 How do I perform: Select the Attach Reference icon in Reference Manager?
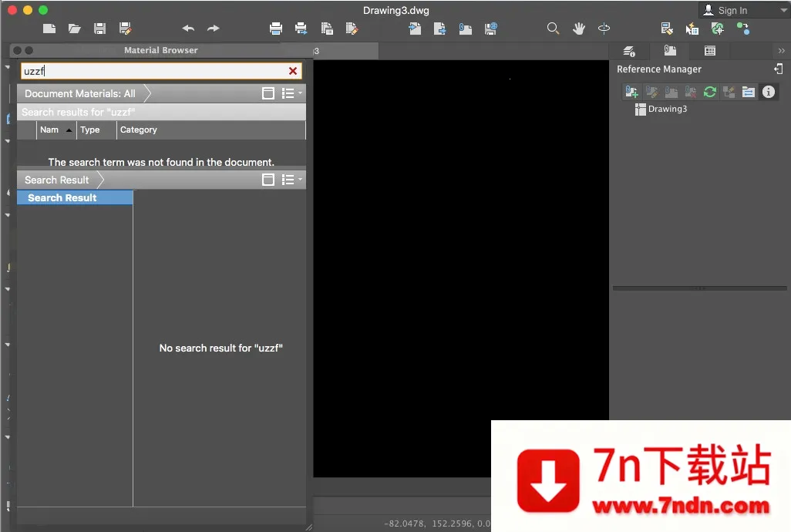pyautogui.click(x=633, y=92)
